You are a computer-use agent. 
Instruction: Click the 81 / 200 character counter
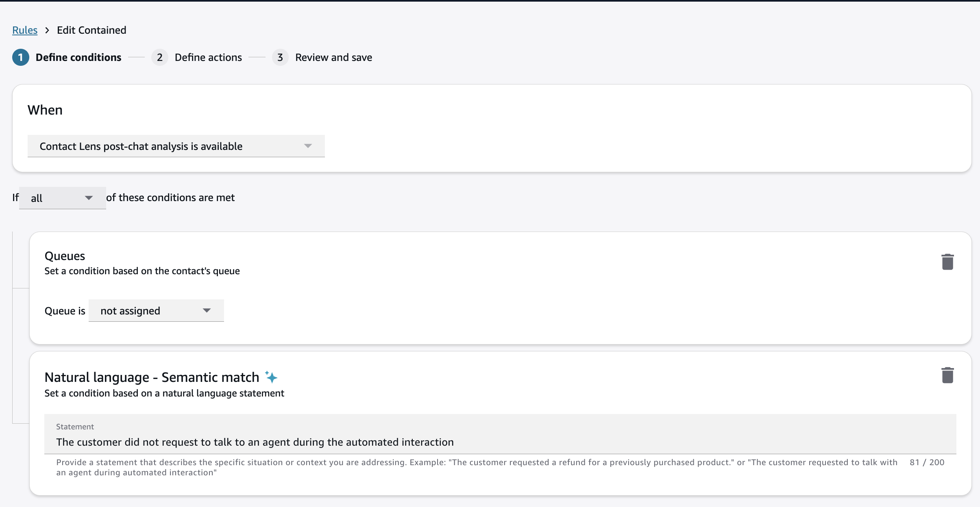tap(927, 462)
